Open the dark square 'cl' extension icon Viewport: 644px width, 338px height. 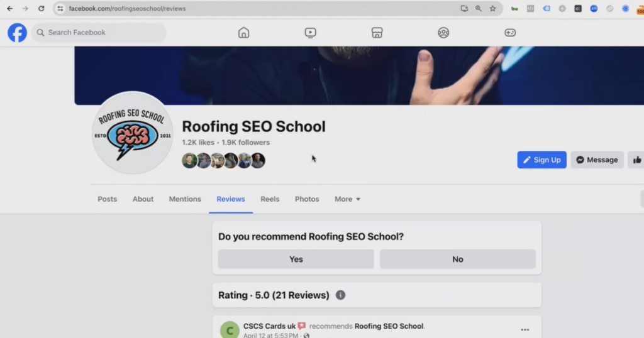coord(578,9)
